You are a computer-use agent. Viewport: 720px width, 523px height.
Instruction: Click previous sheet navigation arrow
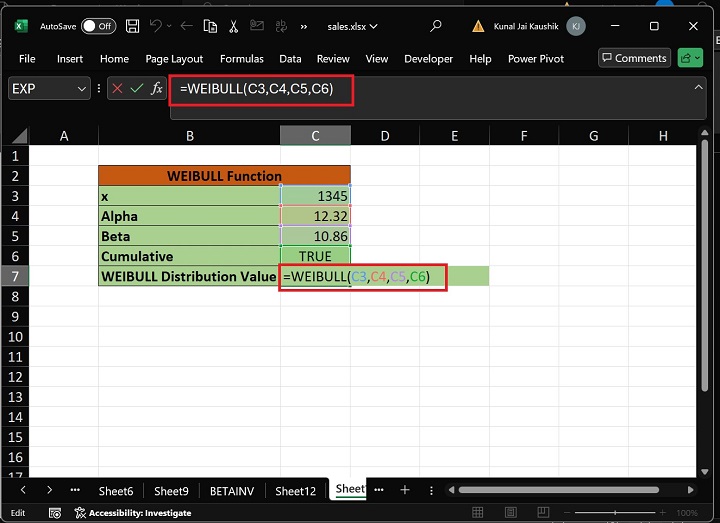[23, 490]
